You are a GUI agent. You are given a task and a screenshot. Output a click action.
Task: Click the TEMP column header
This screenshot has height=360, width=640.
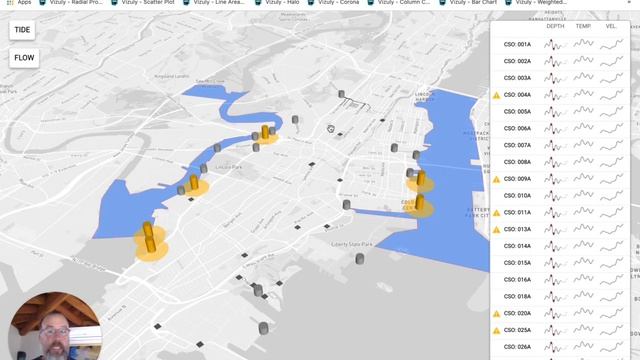coord(583,26)
